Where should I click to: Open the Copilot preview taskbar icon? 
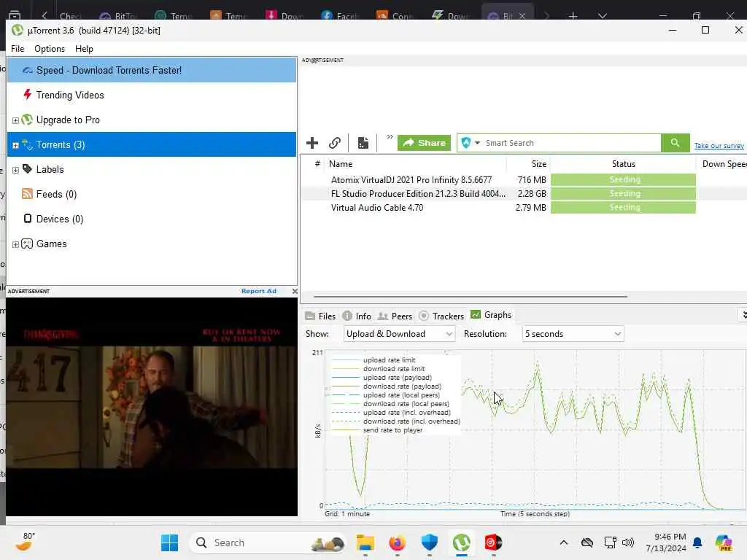point(724,542)
